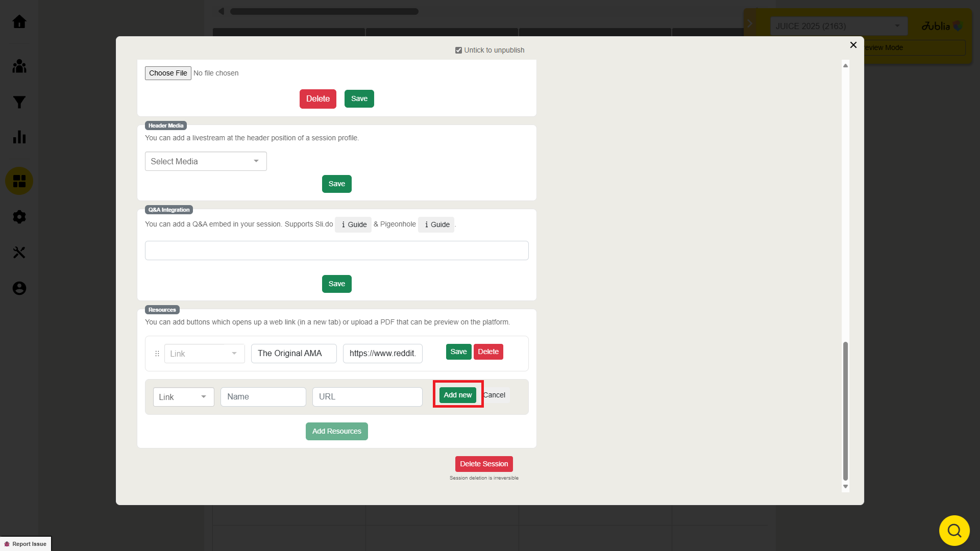Click the drag handle beside Original AMA
The width and height of the screenshot is (980, 551).
(x=157, y=354)
